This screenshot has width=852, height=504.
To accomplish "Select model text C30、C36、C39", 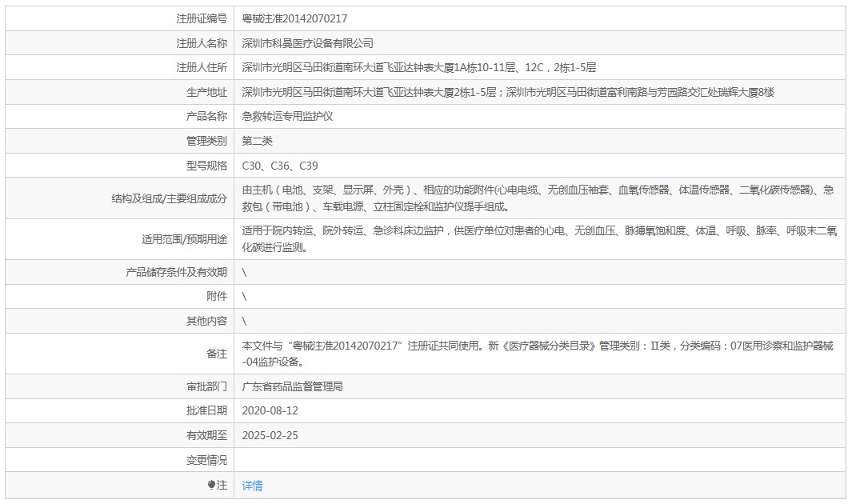I will point(280,166).
